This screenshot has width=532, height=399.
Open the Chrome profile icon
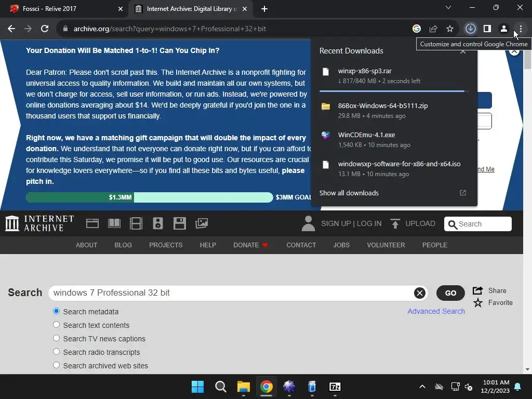504,29
